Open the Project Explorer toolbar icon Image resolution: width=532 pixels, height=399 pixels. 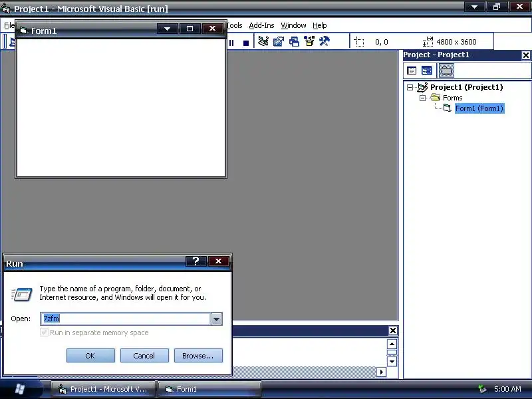(263, 41)
